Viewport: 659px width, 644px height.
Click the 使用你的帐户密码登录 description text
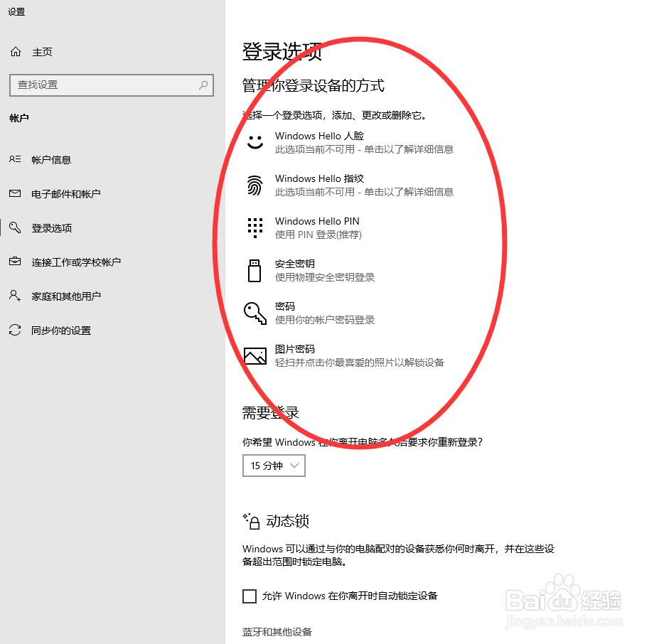pyautogui.click(x=325, y=320)
